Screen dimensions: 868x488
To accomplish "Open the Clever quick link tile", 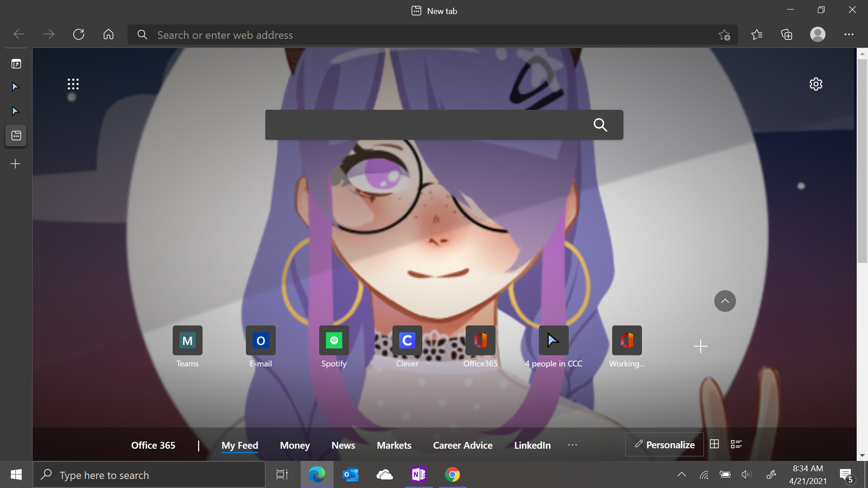I will pyautogui.click(x=407, y=341).
